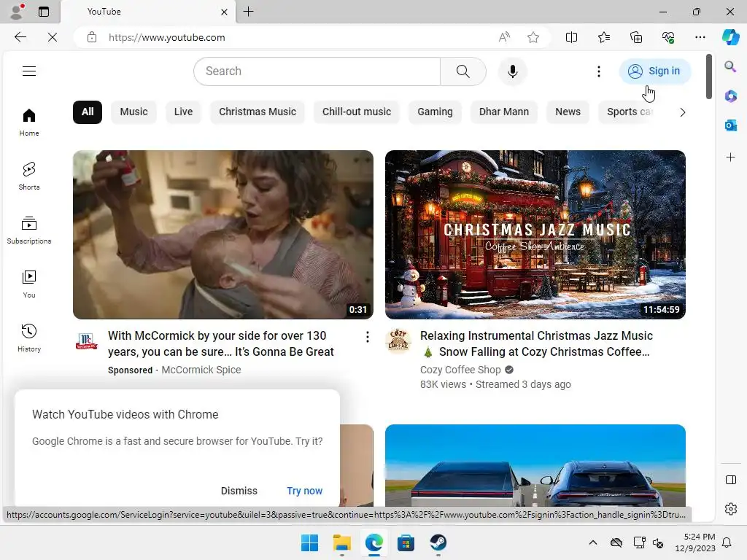Select the Gaming filter chip
The height and width of the screenshot is (560, 747).
(435, 112)
